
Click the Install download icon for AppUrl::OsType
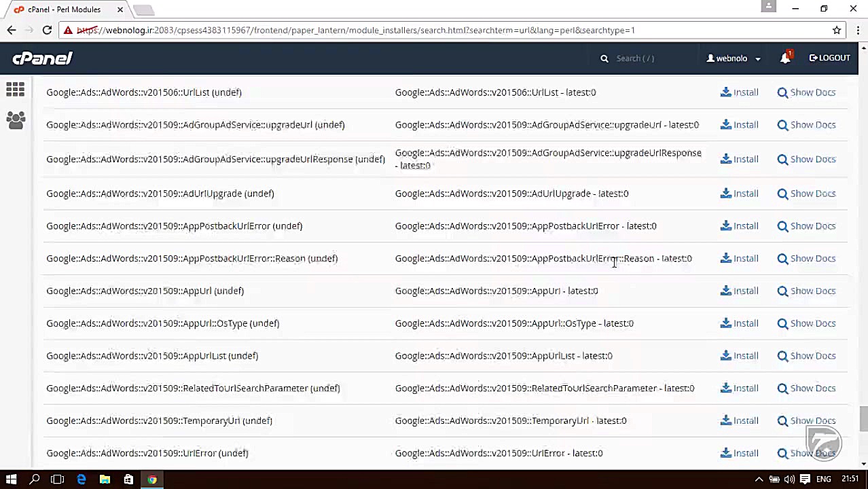(725, 323)
